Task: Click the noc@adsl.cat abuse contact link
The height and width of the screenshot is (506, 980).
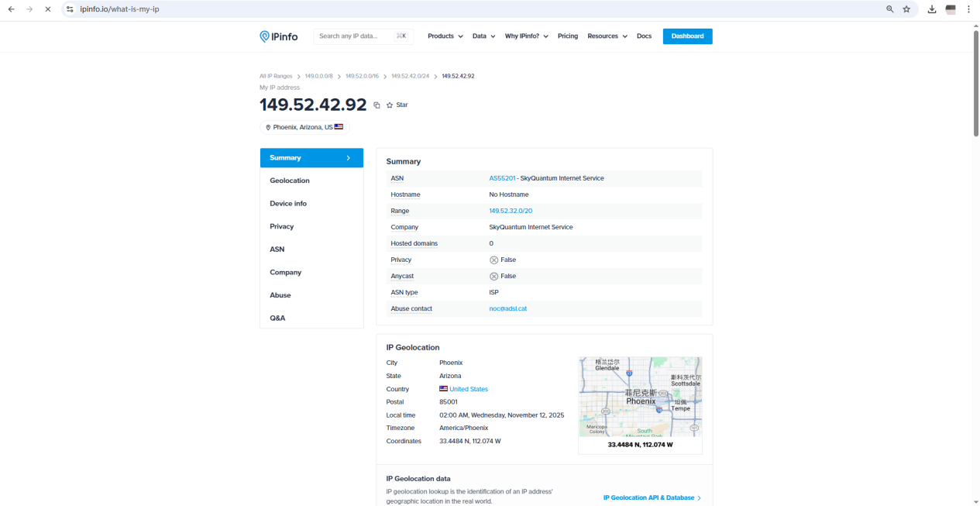Action: tap(507, 308)
